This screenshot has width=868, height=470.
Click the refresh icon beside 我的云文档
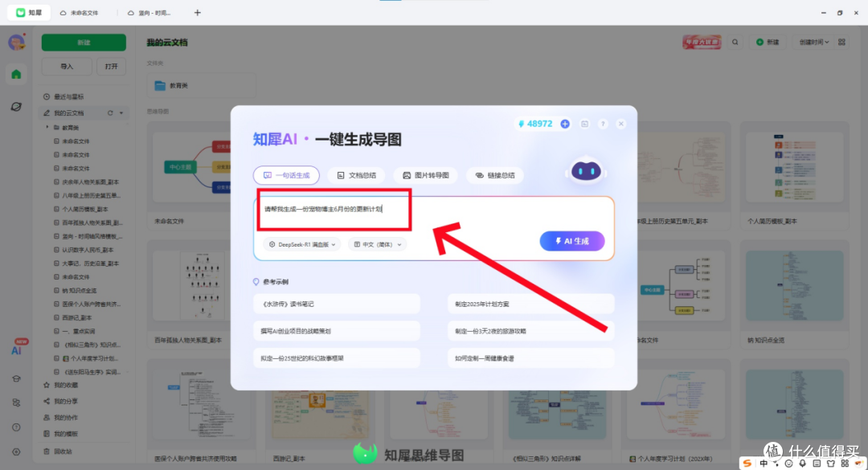(109, 113)
